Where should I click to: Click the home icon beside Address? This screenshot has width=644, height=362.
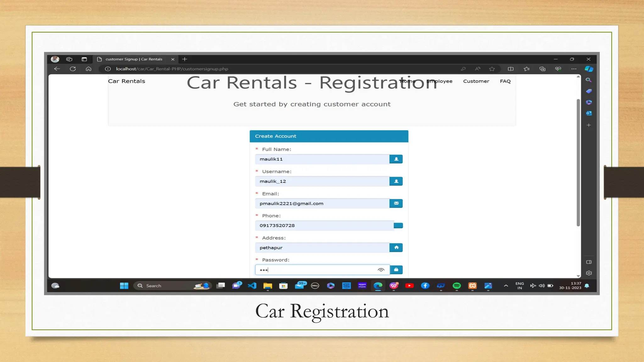[396, 248]
